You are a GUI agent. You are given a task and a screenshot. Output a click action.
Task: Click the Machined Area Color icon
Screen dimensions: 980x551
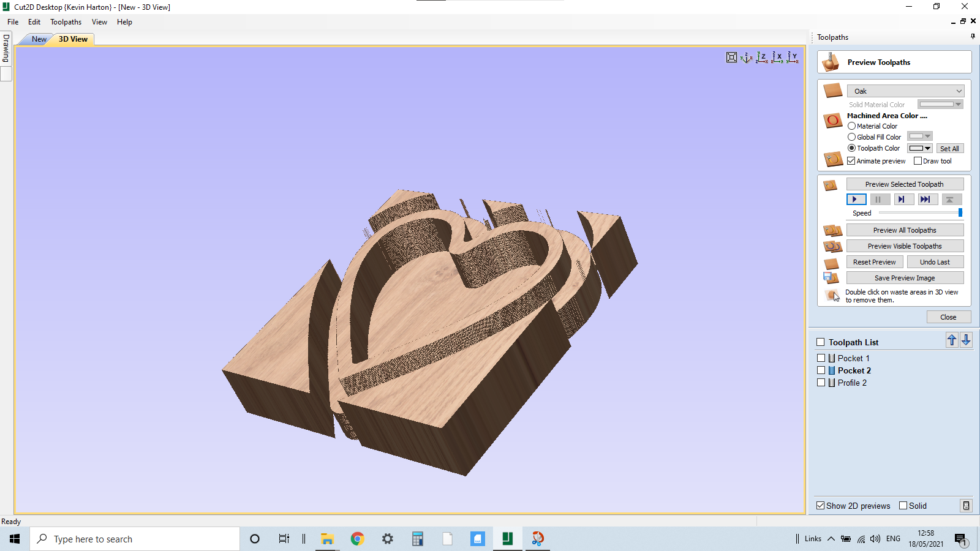click(x=833, y=121)
